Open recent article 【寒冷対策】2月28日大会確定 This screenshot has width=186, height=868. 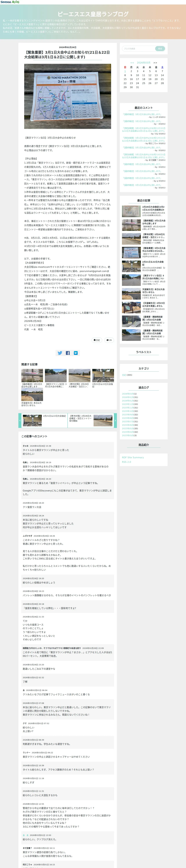(154, 236)
